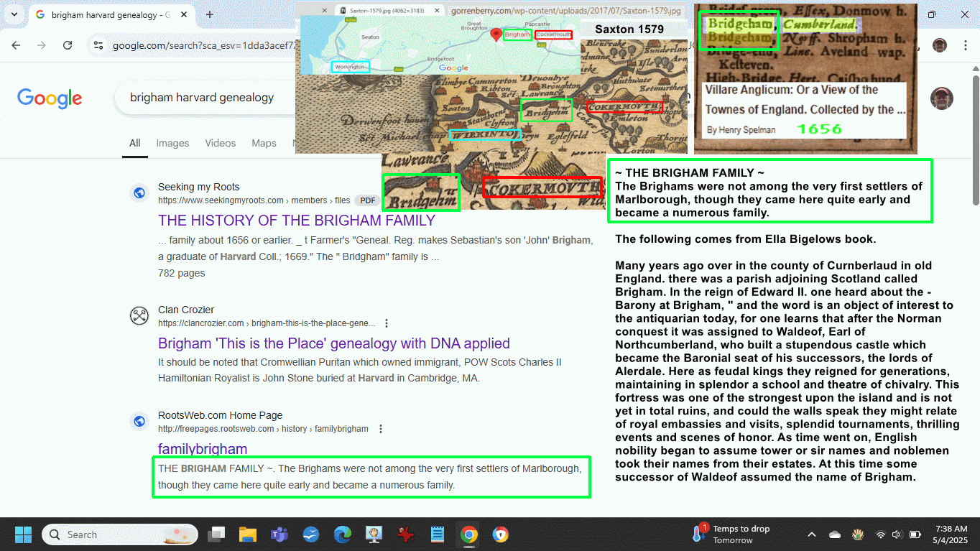Open the familybrigham search result
The width and height of the screenshot is (980, 551).
[x=203, y=449]
